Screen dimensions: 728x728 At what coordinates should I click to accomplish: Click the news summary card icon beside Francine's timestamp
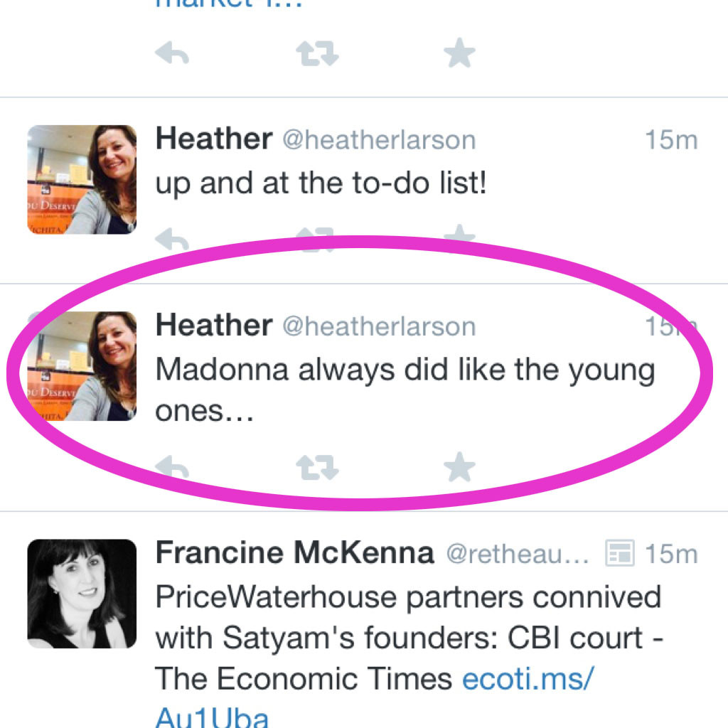(620, 553)
